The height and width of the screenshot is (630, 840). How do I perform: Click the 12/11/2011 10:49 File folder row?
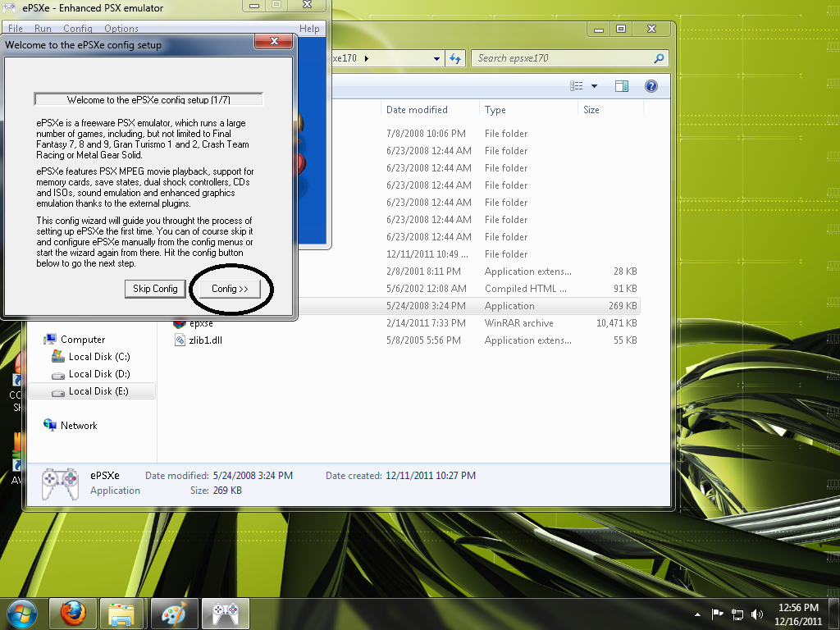point(468,254)
